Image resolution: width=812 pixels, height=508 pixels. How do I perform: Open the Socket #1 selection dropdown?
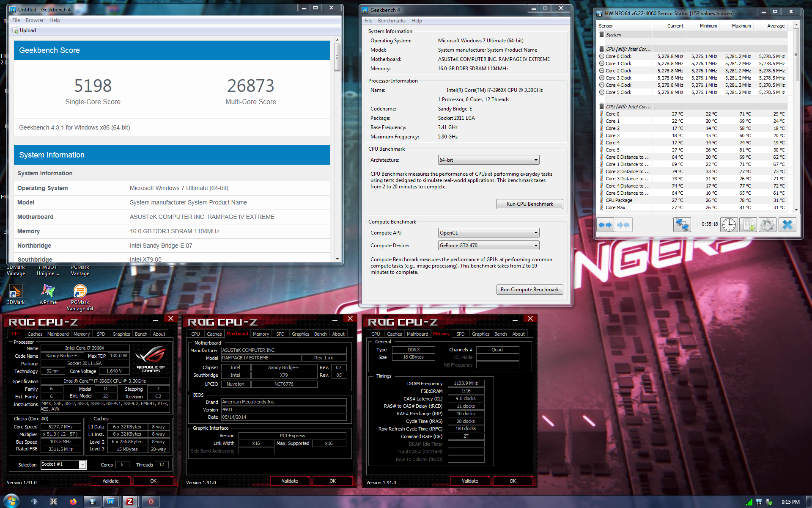(63, 464)
